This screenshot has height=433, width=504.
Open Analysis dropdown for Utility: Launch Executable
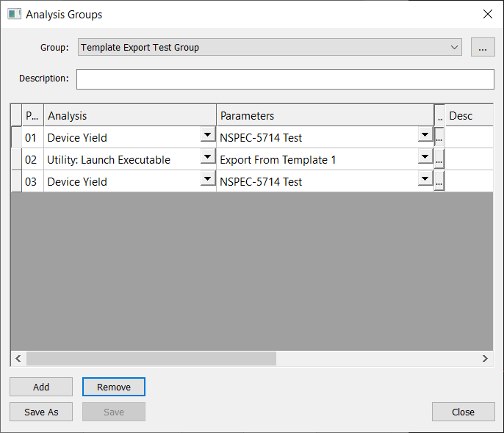pyautogui.click(x=208, y=159)
